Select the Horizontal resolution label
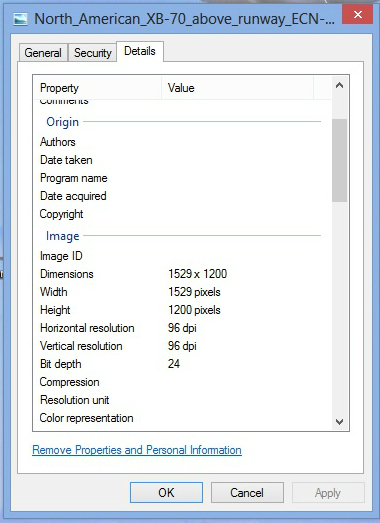Image resolution: width=380 pixels, height=523 pixels. pyautogui.click(x=87, y=328)
